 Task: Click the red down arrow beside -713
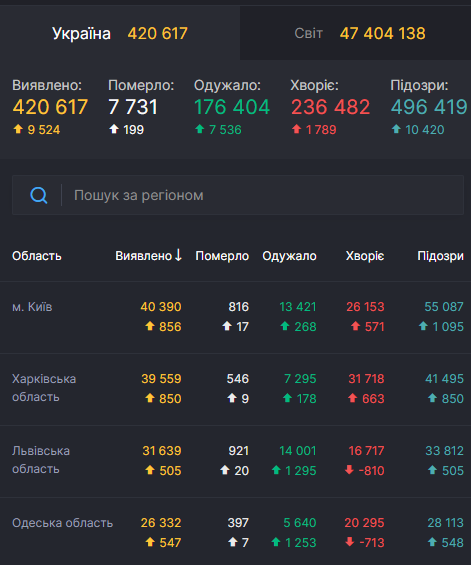click(x=349, y=542)
